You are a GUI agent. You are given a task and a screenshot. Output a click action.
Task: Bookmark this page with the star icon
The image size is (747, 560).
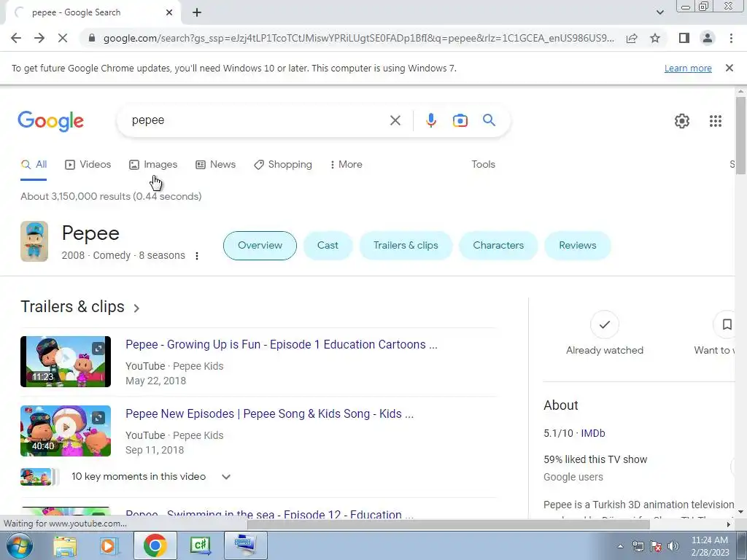(655, 38)
